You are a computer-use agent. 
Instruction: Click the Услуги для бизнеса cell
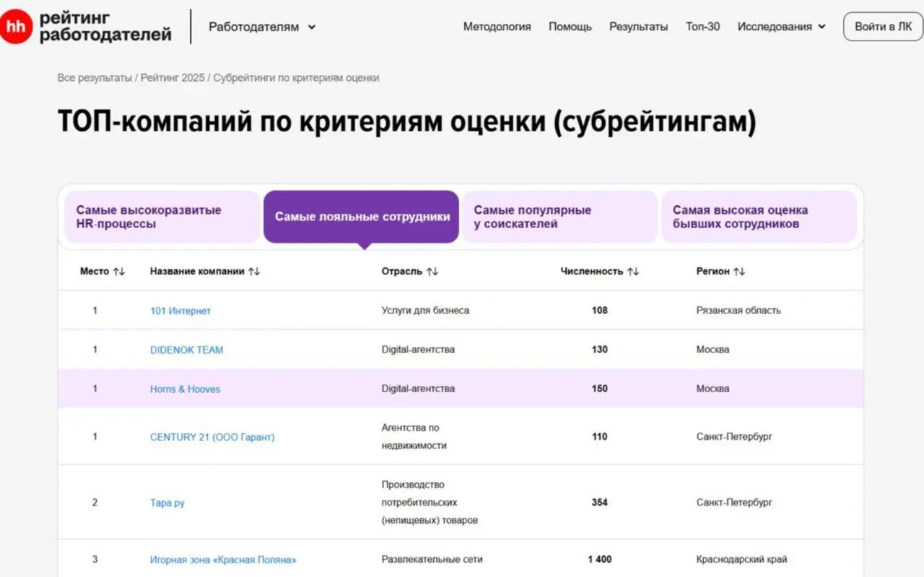[425, 311]
